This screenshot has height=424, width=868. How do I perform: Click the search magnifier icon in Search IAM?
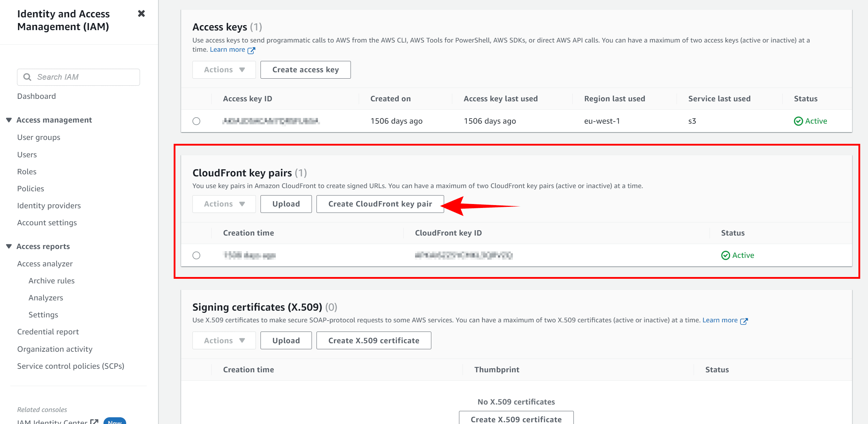(27, 77)
